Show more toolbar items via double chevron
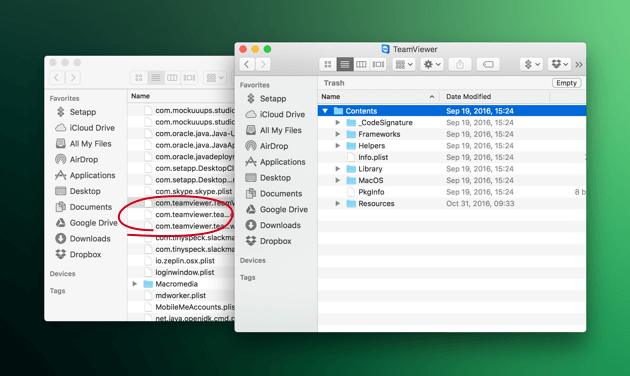 coord(579,65)
